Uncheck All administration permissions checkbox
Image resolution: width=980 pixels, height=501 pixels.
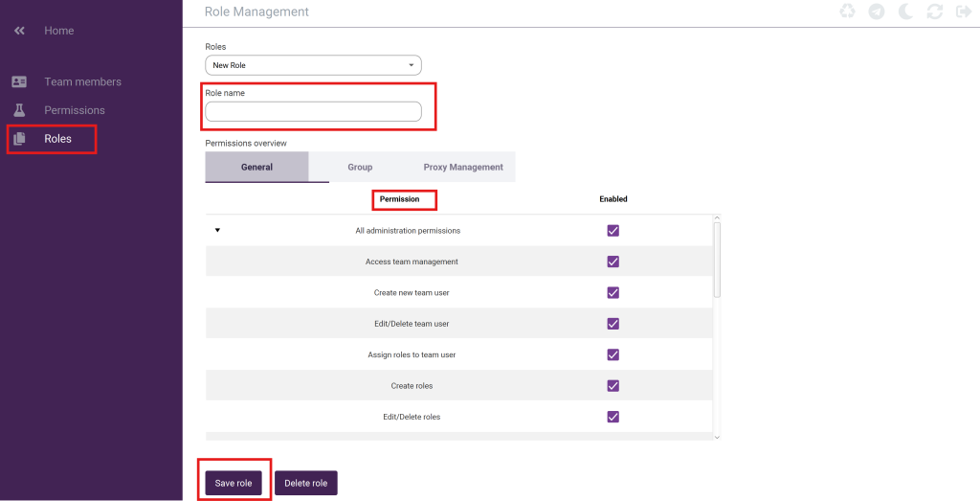tap(613, 231)
